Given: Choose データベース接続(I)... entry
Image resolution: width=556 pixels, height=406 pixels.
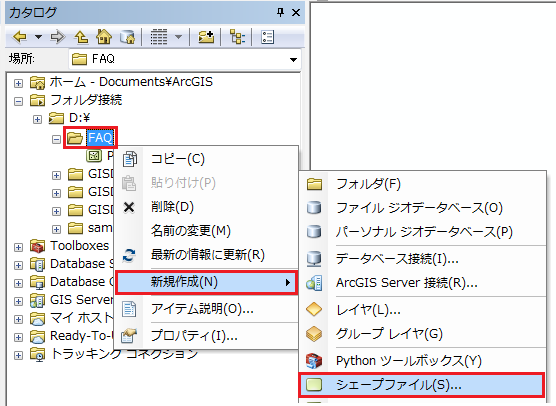Looking at the screenshot, I should pos(423,259).
